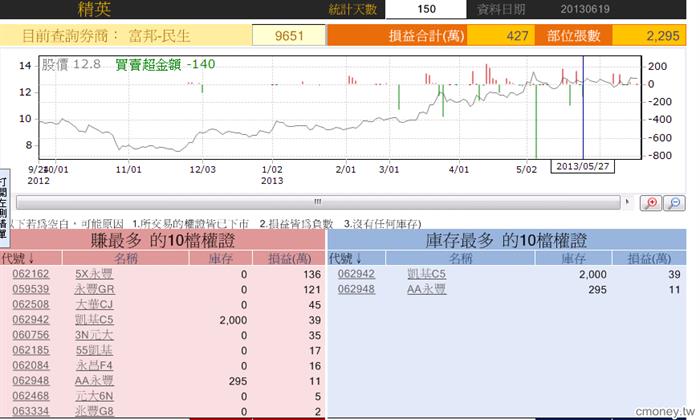700x420 pixels.
Task: Click the 精英 stock name title
Action: click(x=94, y=9)
